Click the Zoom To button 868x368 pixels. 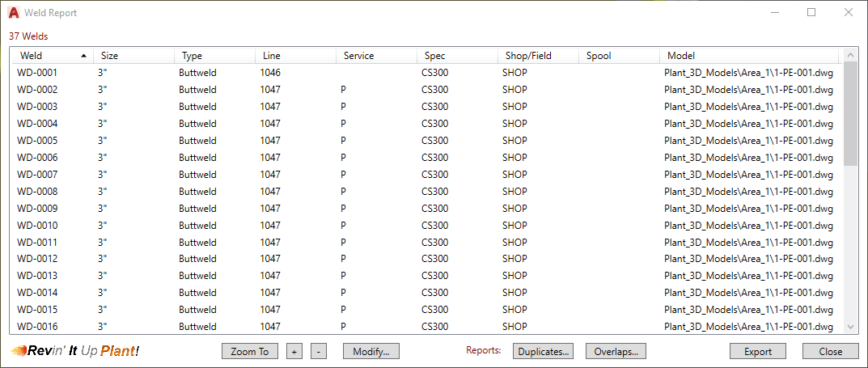click(249, 352)
